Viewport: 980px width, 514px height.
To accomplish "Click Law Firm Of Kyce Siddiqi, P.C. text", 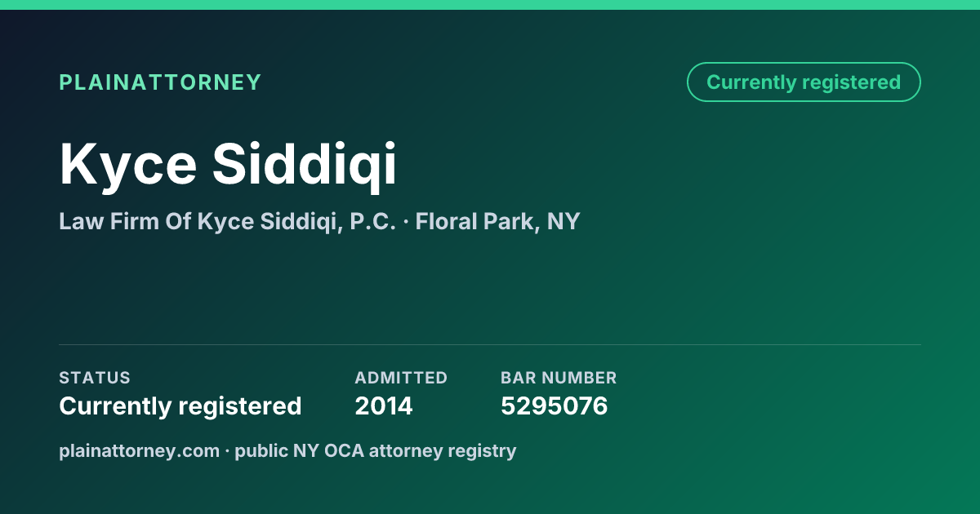I will coord(228,221).
